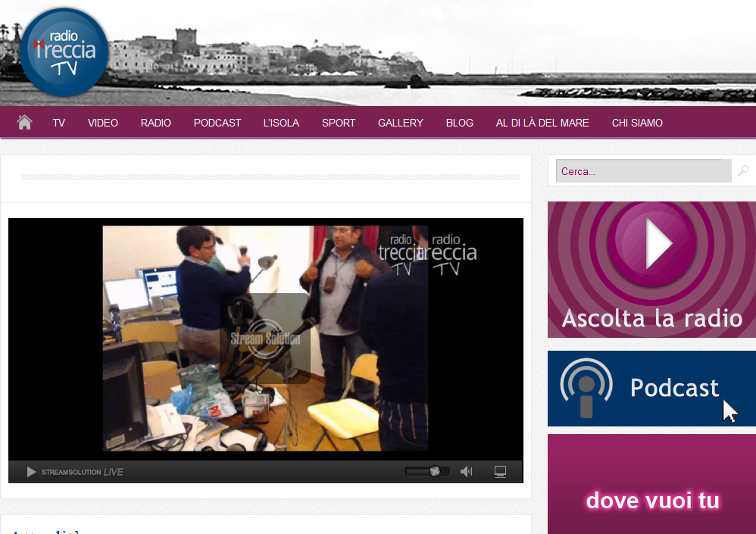Type in the Cerca search field
Viewport: 756px width, 534px height.
[x=642, y=171]
